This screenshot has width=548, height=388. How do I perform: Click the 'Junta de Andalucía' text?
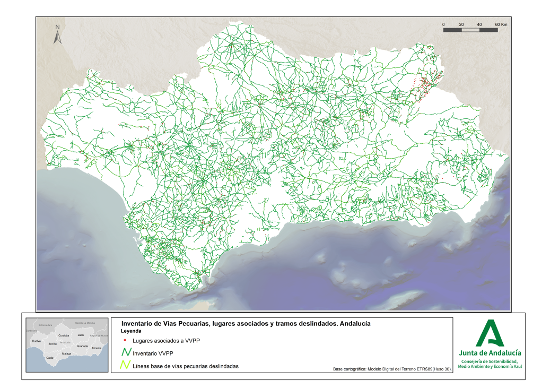490,353
